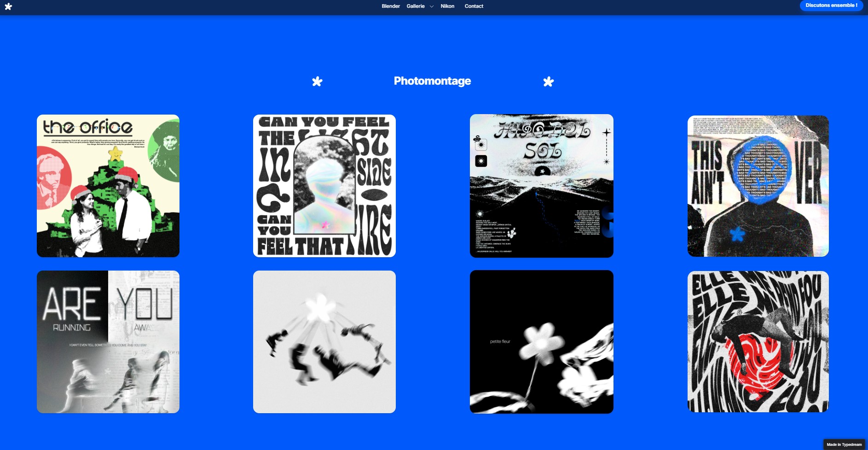The image size is (868, 450).
Task: Go to the Nikon page
Action: 447,6
